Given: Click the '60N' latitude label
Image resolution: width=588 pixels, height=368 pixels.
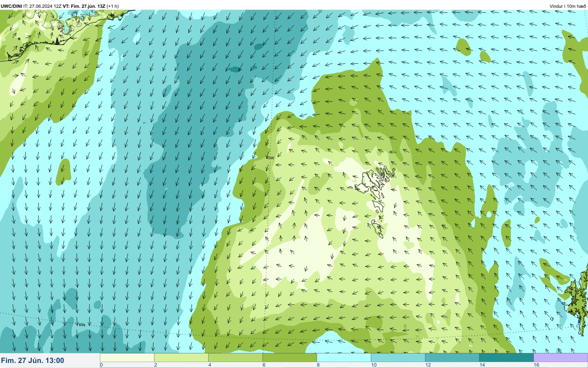Looking at the screenshot, I should pyautogui.click(x=82, y=325).
